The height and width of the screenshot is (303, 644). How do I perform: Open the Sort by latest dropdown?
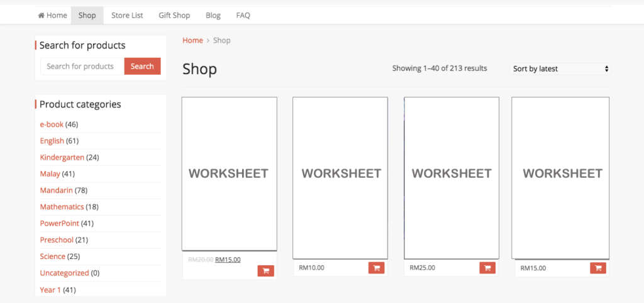click(x=560, y=69)
